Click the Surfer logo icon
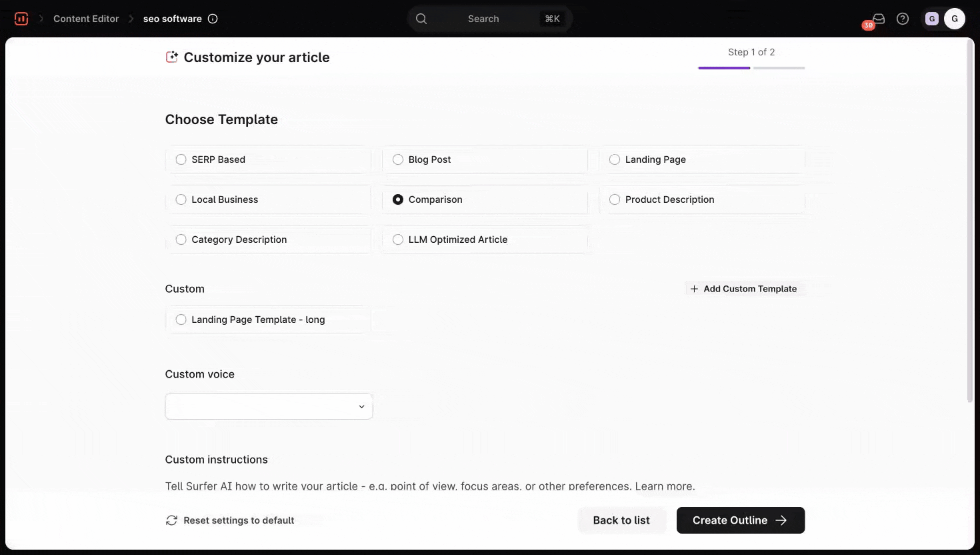The image size is (980, 555). tap(21, 19)
